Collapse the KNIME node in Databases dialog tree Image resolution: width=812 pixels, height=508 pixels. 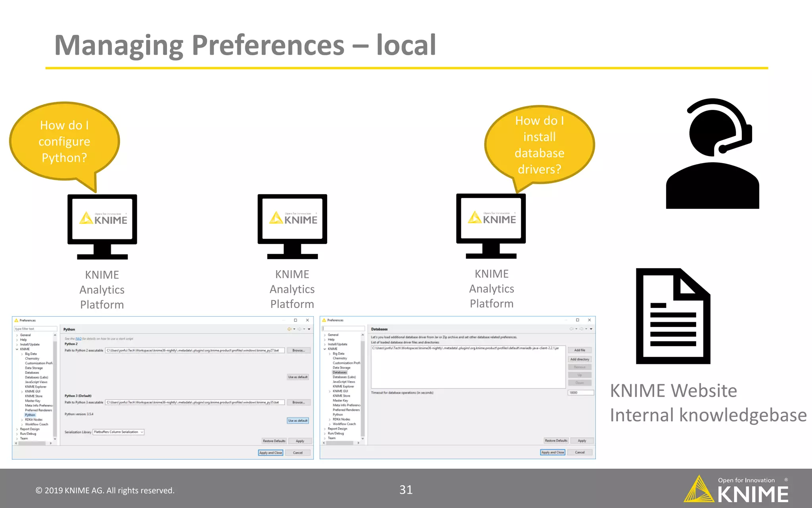325,349
